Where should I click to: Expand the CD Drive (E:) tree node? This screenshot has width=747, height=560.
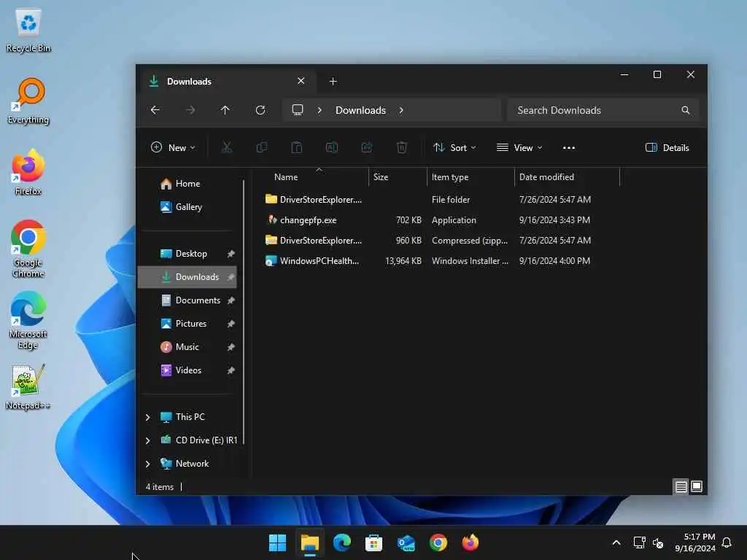pyautogui.click(x=147, y=440)
